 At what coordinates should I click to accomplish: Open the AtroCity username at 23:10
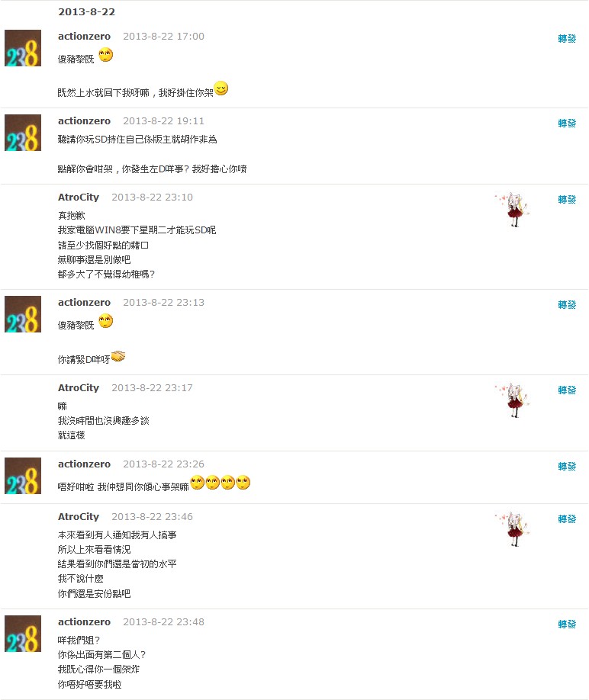79,197
